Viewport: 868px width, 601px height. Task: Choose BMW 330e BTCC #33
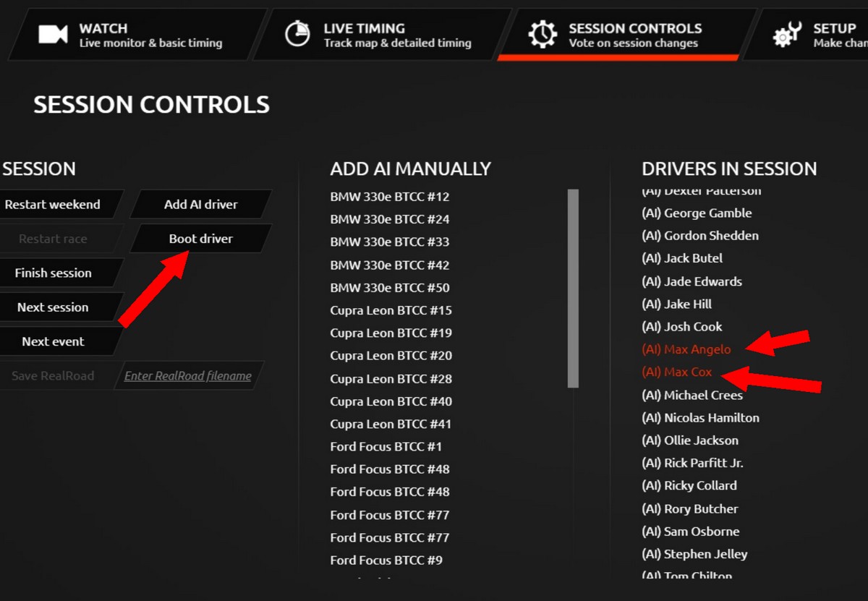tap(390, 242)
